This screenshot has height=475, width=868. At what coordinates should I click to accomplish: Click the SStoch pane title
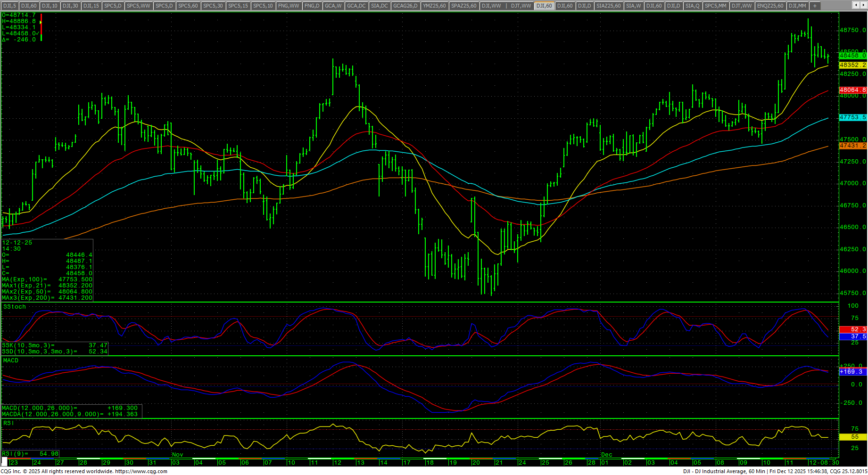pos(15,307)
